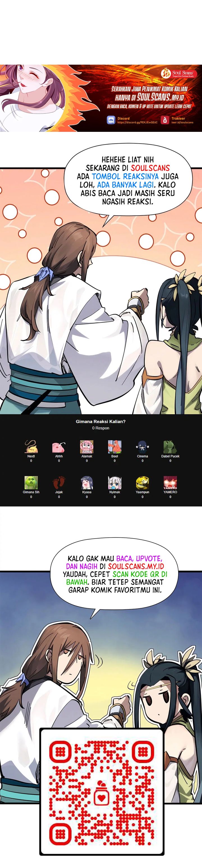
Task: React with the YAMERO emoji
Action: [x=170, y=483]
